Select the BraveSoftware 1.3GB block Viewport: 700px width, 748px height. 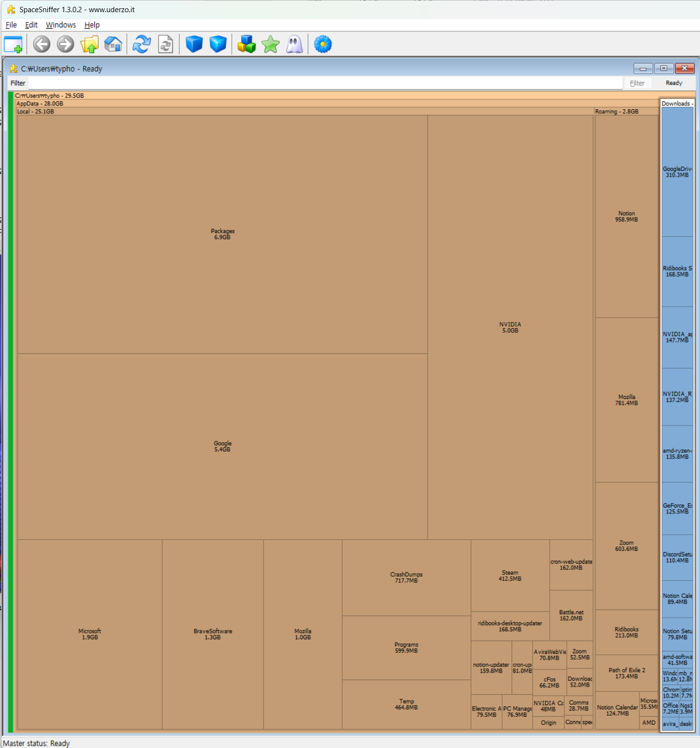213,634
